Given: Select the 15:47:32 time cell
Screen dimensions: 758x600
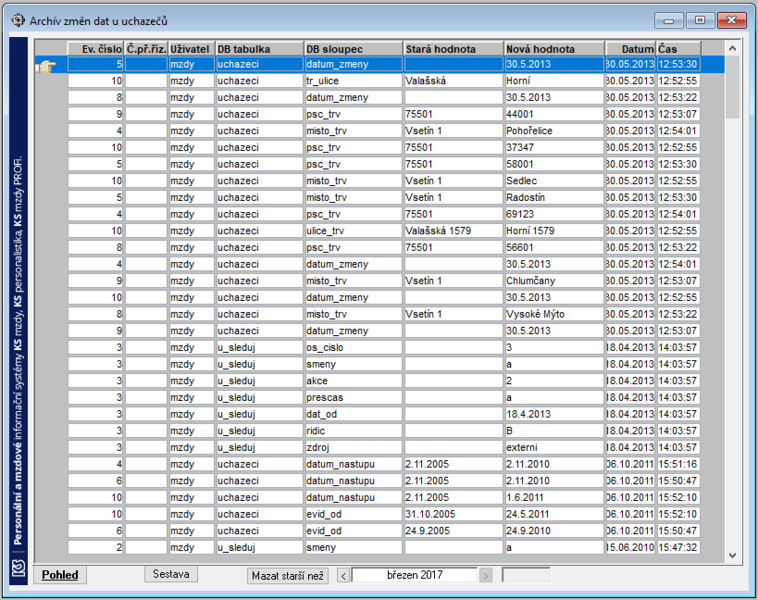Looking at the screenshot, I should pos(678,547).
